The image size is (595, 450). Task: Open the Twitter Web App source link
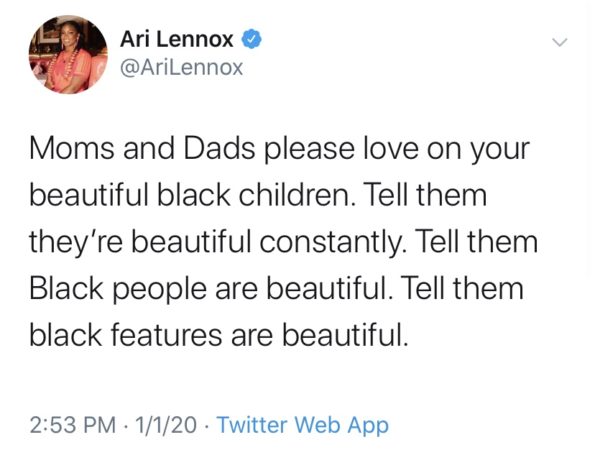point(303,425)
